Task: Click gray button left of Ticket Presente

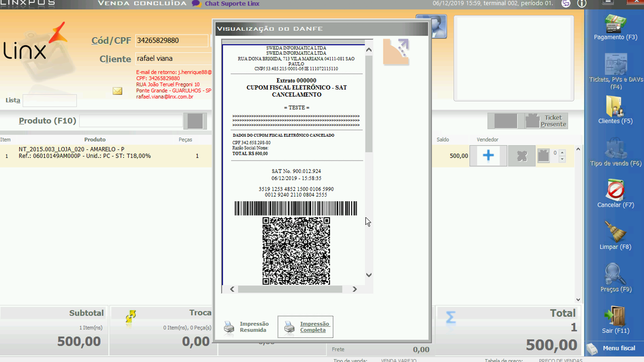Action: point(506,121)
